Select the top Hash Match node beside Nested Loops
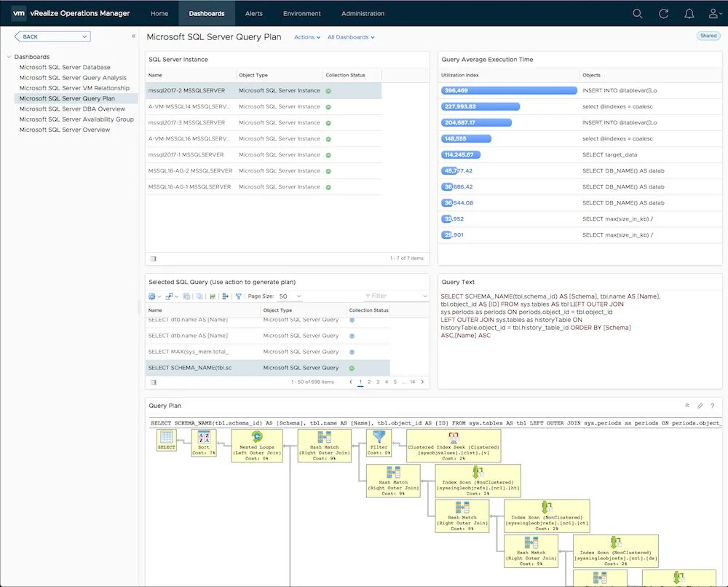The height and width of the screenshot is (587, 728). coord(324,446)
